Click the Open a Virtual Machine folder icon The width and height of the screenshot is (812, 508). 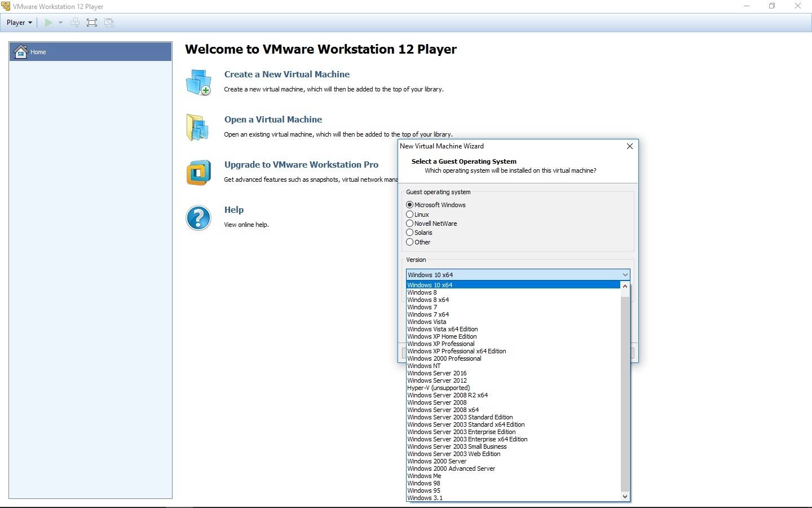198,127
